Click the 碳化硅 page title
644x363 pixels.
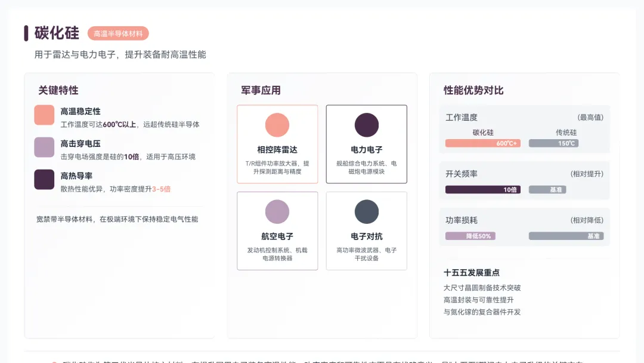tap(57, 33)
